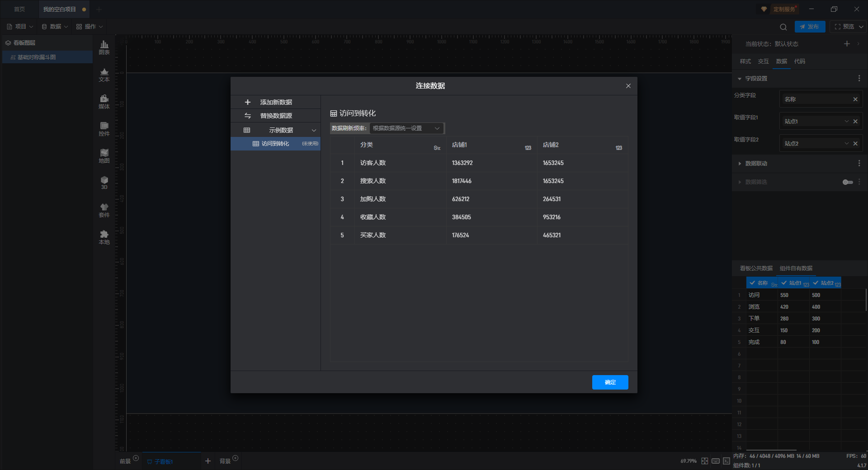The image size is (868, 470).
Task: Open the 3D components panel
Action: pos(104,183)
